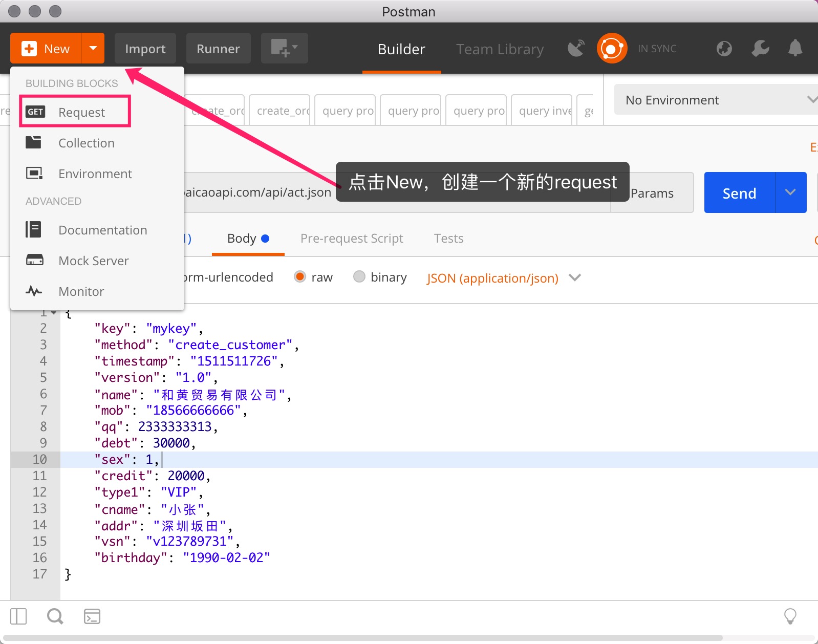Click the new window plus icon button
The height and width of the screenshot is (644, 818).
[x=284, y=49]
